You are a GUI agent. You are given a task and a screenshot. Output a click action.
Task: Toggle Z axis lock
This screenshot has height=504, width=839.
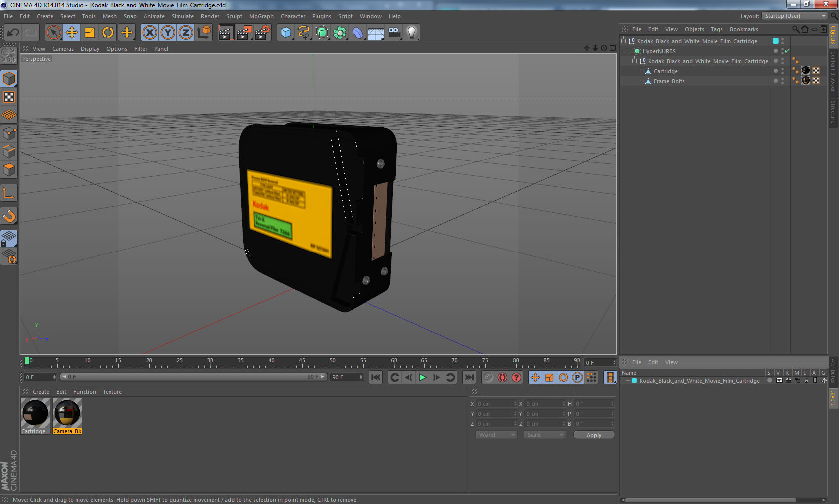186,33
